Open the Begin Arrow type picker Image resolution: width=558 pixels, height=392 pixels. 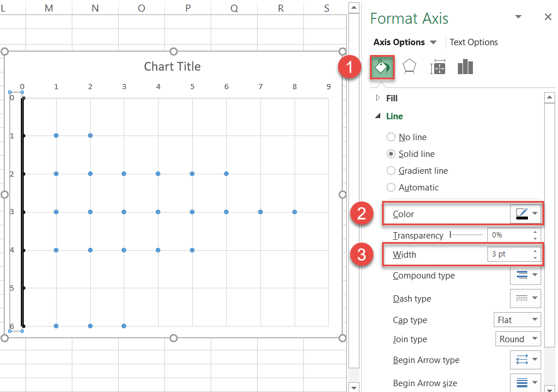click(x=525, y=360)
